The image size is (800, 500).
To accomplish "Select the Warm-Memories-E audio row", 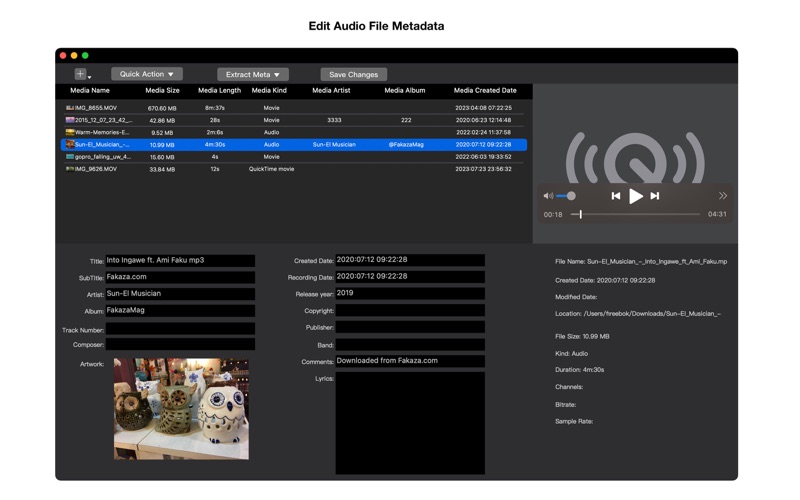I will pyautogui.click(x=294, y=132).
